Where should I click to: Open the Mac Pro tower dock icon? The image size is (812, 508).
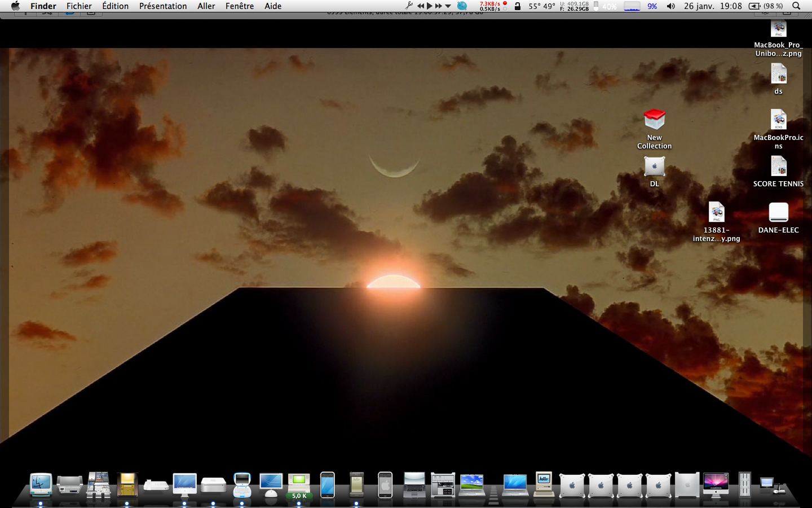click(x=687, y=484)
